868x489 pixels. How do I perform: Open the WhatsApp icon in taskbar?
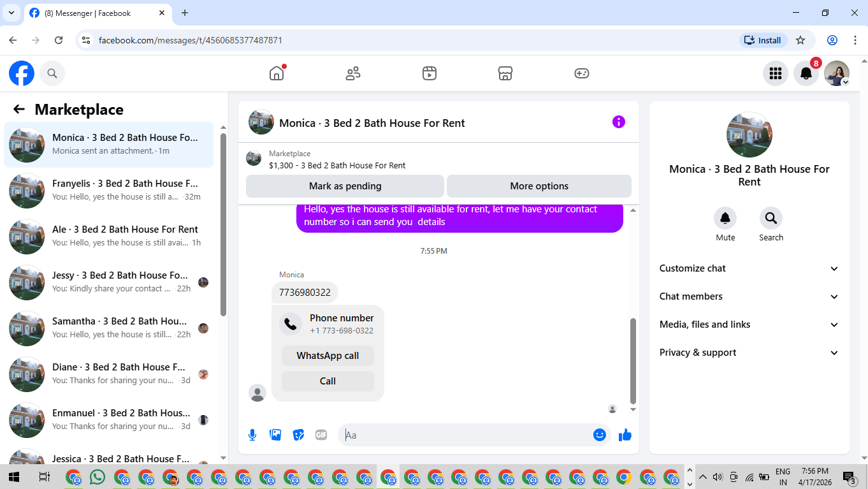[98, 477]
